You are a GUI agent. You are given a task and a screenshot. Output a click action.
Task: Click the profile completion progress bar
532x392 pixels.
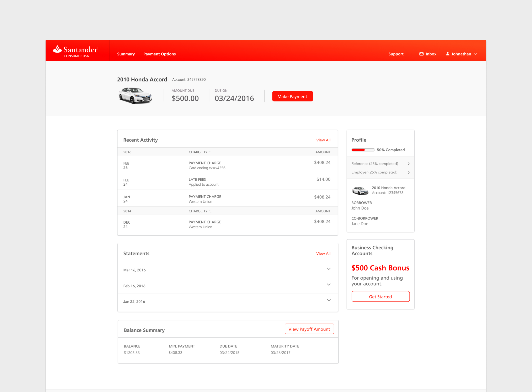[x=363, y=150]
